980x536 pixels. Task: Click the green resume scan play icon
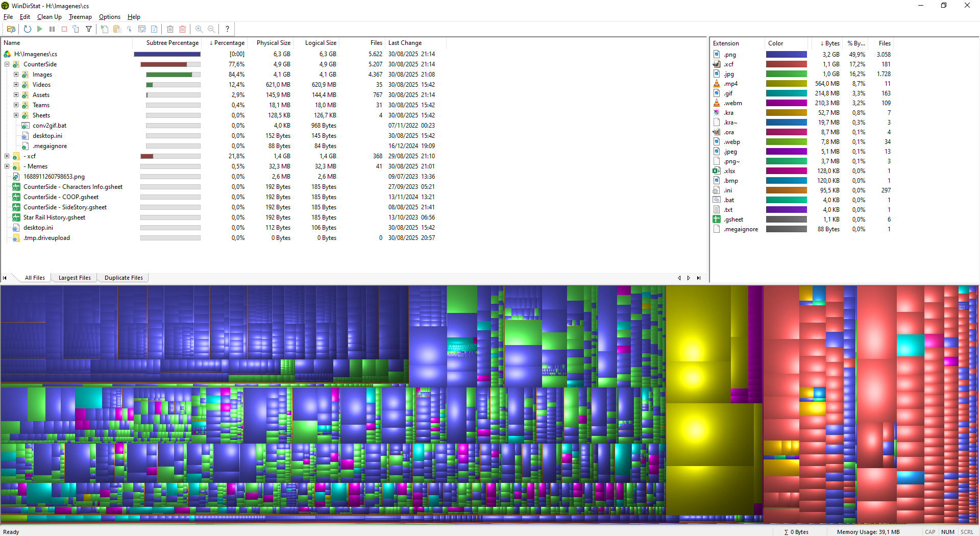click(40, 29)
